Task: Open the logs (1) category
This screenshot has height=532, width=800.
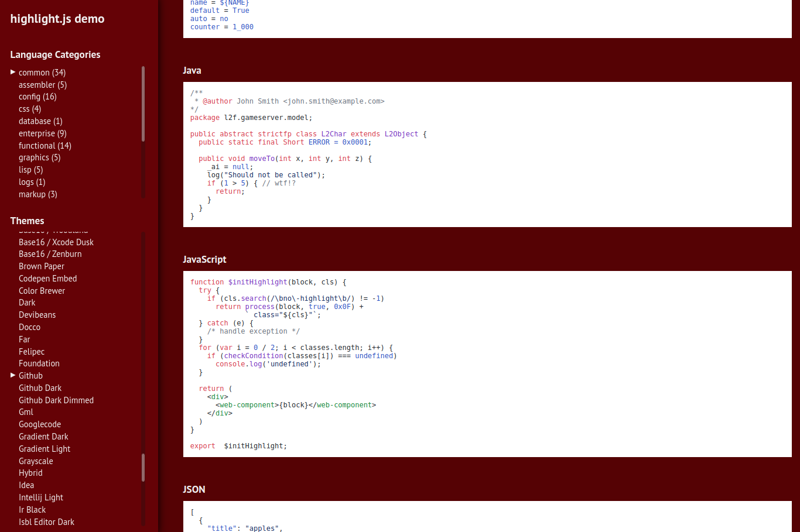Action: click(32, 182)
